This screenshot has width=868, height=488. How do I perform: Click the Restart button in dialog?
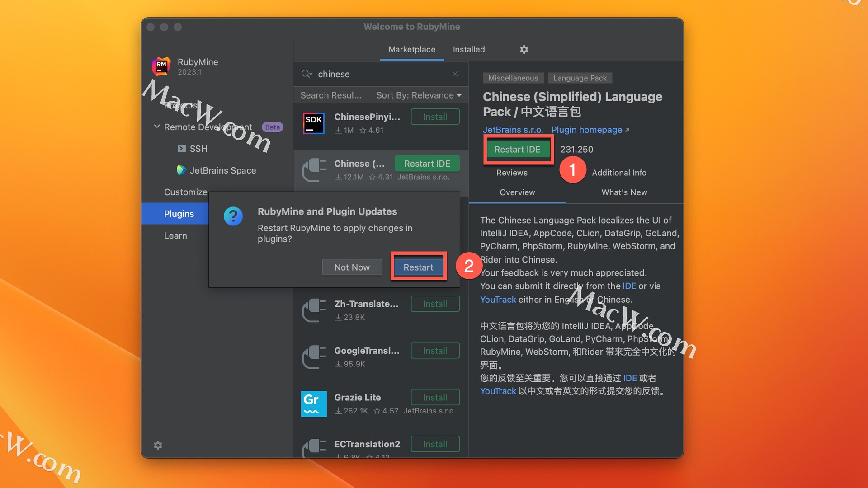[417, 267]
